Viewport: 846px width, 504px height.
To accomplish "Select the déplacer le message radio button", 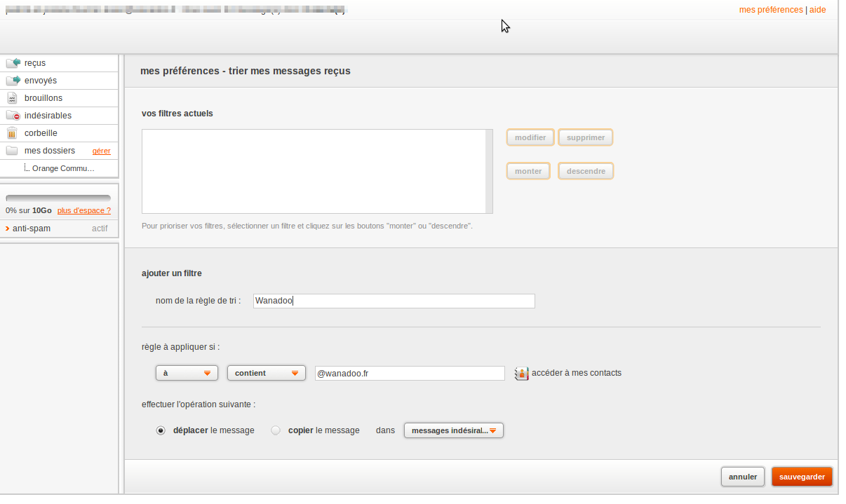I will tap(161, 430).
